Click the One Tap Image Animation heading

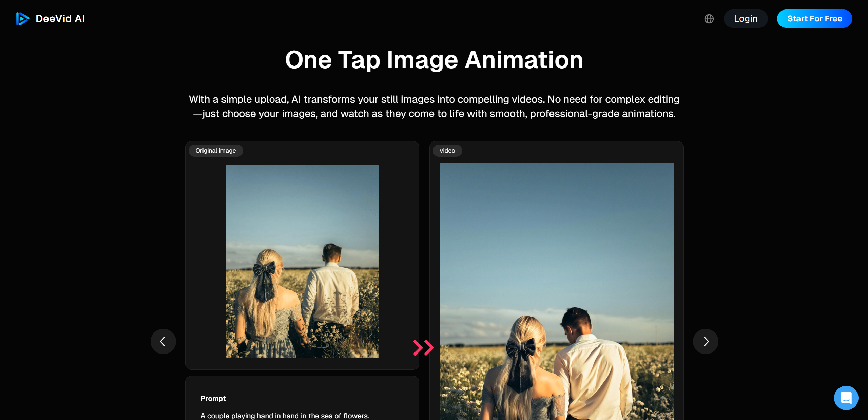(434, 60)
